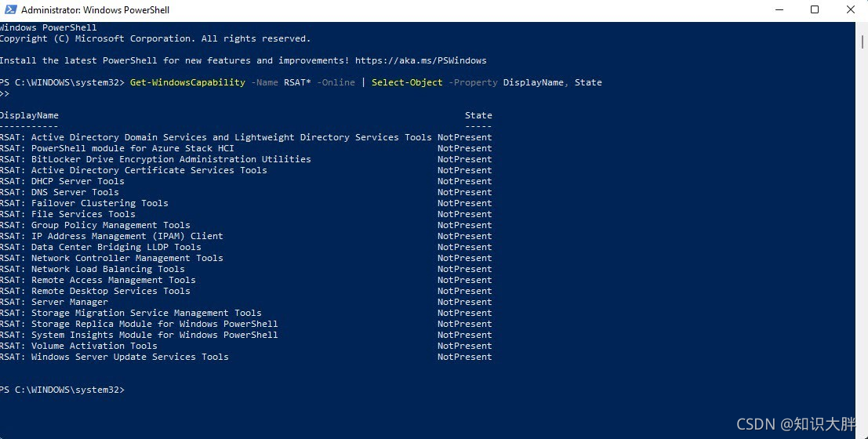The image size is (868, 439).
Task: Click Storage Replica Module for Windows PowerShell
Action: (245, 324)
